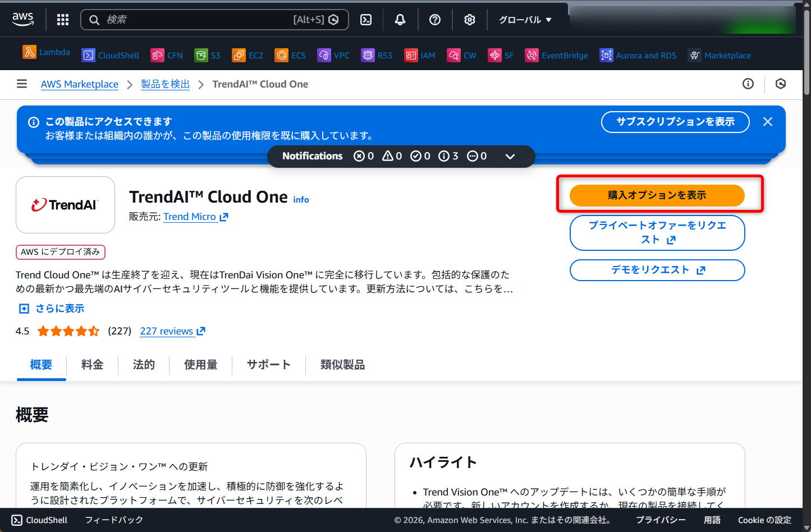Open the 227 reviews link
This screenshot has height=532, width=811.
167,331
